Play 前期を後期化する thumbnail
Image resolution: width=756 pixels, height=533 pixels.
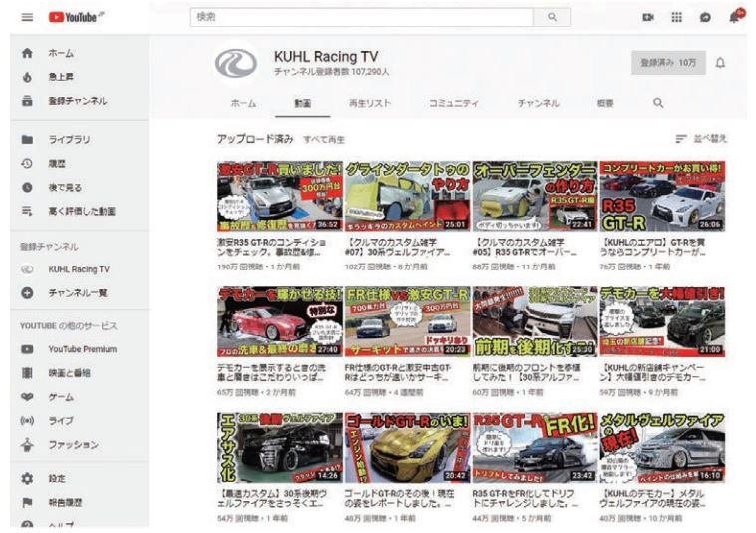535,322
